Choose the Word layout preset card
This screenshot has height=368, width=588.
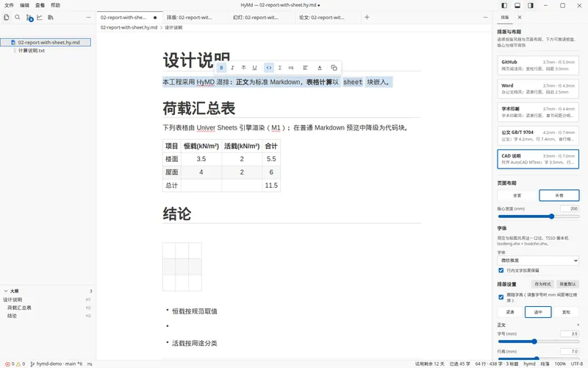coord(538,88)
